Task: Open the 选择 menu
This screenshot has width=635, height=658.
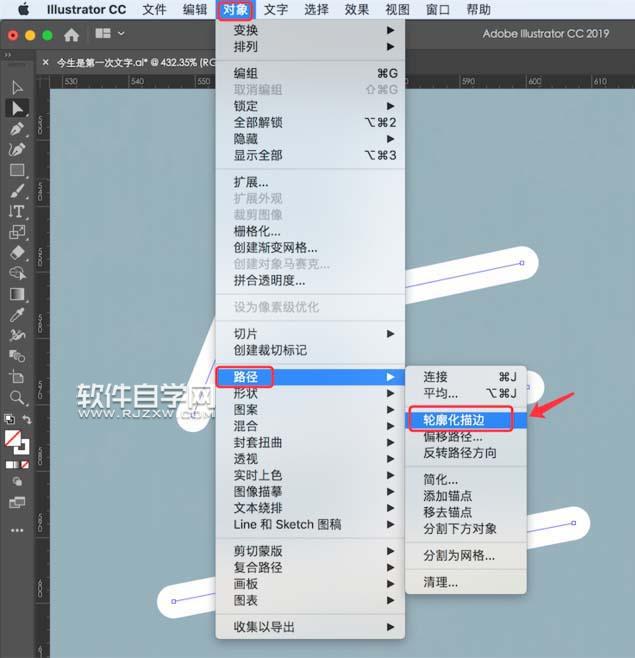Action: tap(316, 9)
